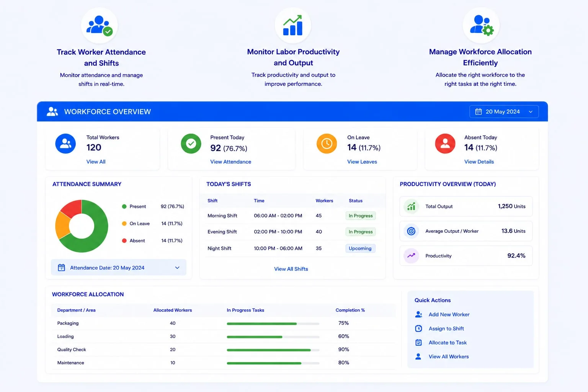Click the orange On Leave legend dot

point(124,224)
